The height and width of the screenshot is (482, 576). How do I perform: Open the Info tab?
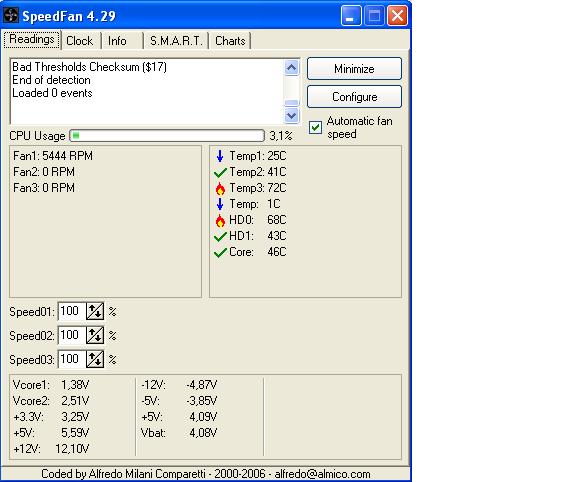(117, 41)
